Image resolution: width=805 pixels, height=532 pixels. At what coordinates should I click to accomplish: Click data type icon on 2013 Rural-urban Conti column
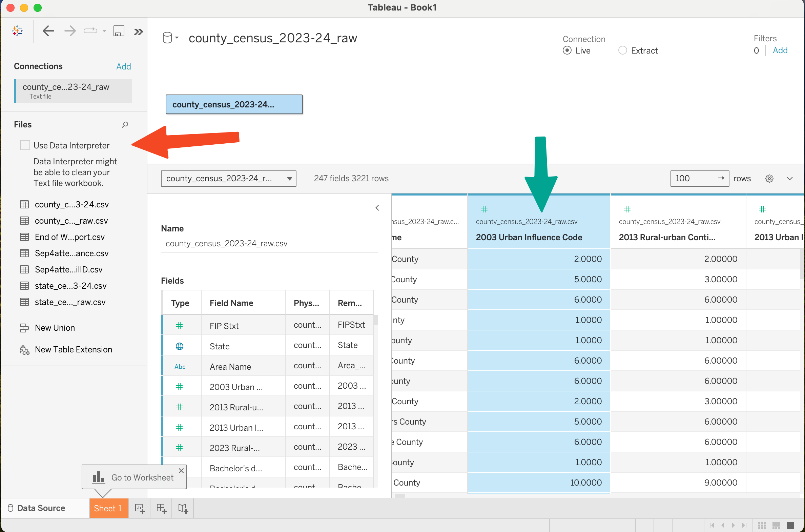click(627, 209)
